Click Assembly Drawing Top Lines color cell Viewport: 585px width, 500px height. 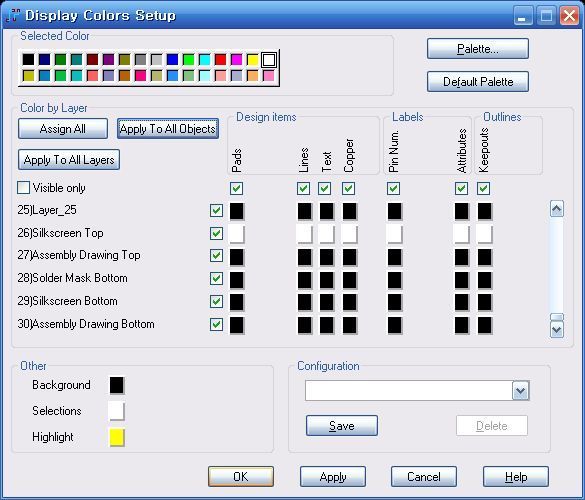click(304, 257)
